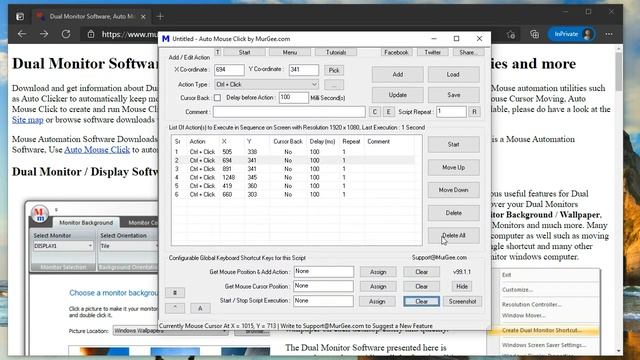Screen dimensions: 640x360
Task: Open the Action Type dropdown
Action: (x=267, y=84)
